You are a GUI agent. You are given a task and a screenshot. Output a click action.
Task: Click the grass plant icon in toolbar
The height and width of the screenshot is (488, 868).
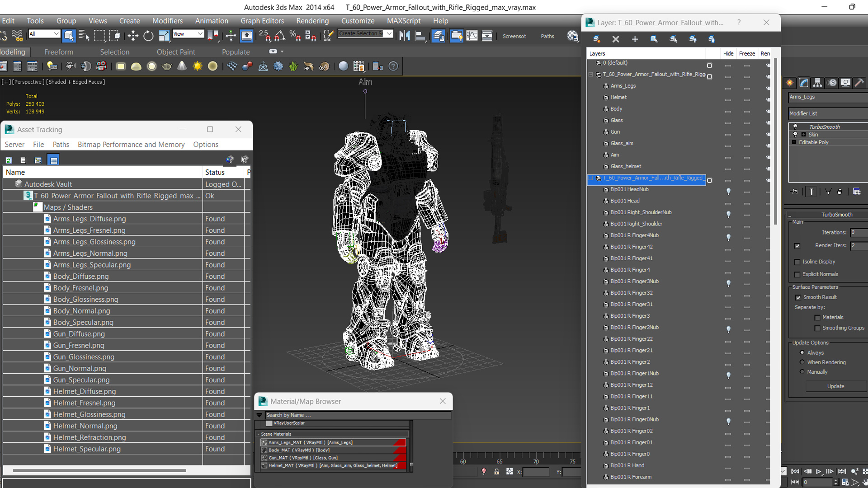tap(293, 66)
